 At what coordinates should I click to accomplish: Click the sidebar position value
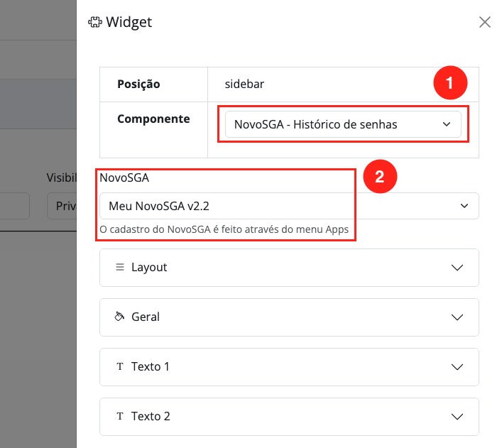point(245,84)
